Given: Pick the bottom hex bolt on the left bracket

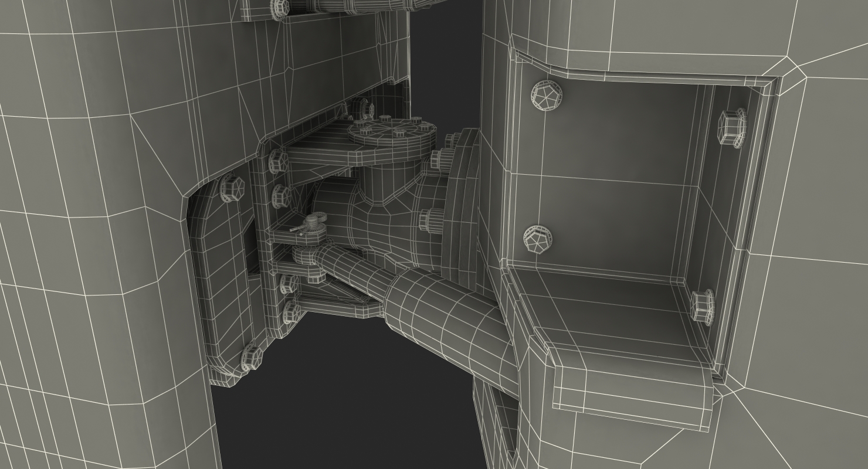Looking at the screenshot, I should coord(251,357).
